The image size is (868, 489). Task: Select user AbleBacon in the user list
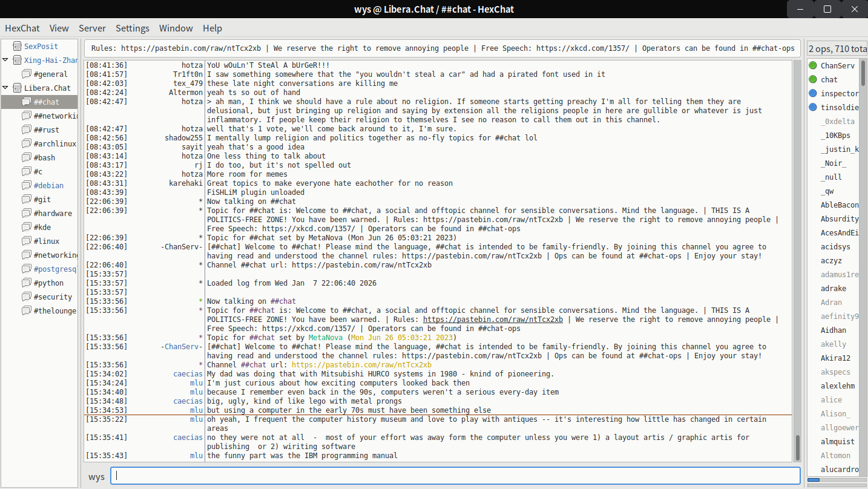(839, 205)
